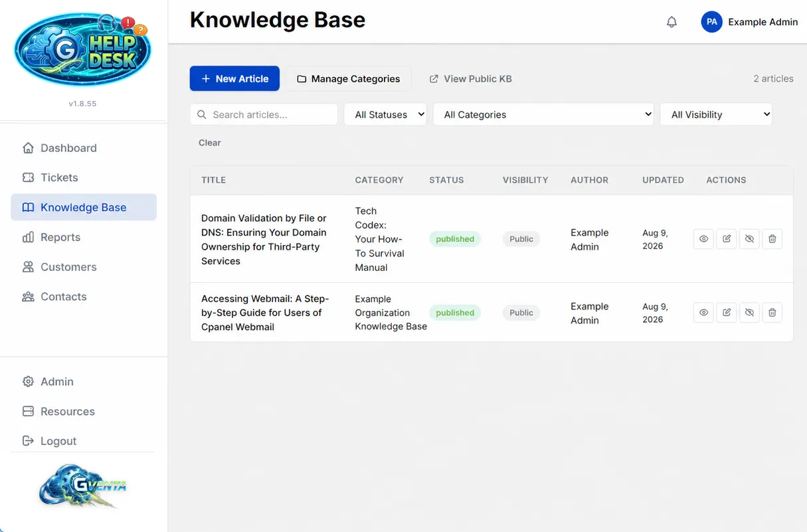
Task: Click the Public badge for Accessing Webmail
Action: point(521,313)
